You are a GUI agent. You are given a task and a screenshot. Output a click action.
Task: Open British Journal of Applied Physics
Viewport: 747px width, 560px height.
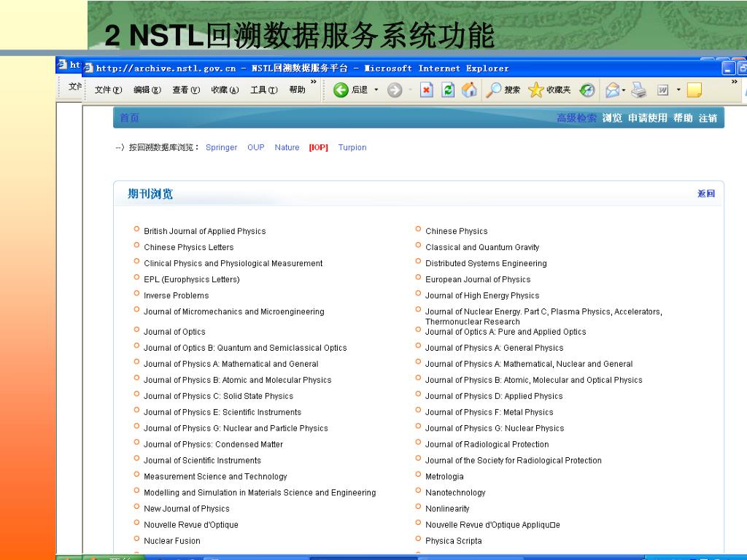pyautogui.click(x=205, y=231)
